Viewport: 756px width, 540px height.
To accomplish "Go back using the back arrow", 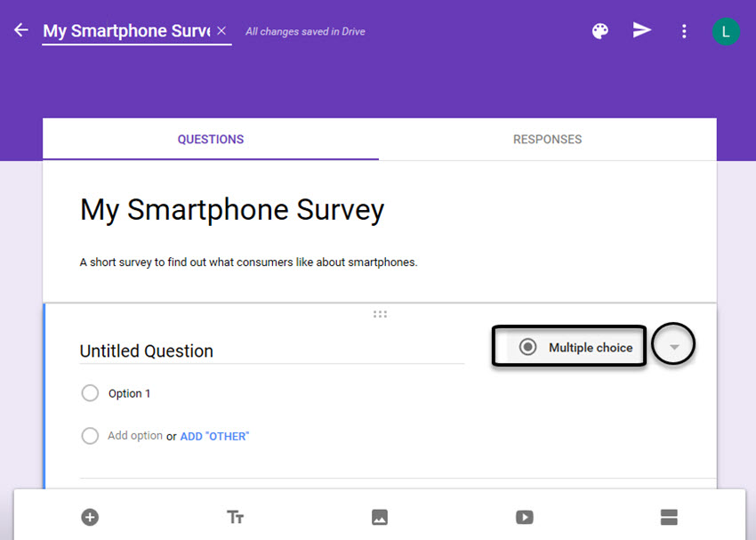I will pos(20,29).
